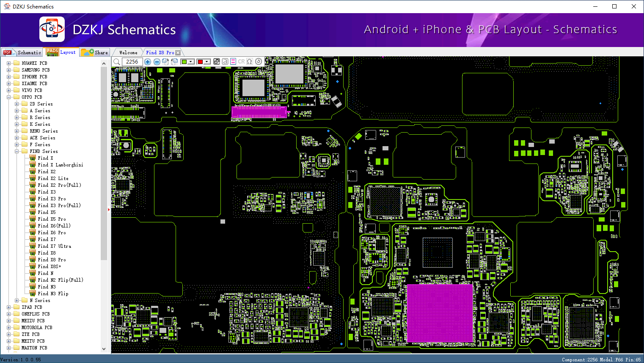
Task: Rotate the board counter-clockwise using the toolbar icon
Action: click(x=174, y=62)
